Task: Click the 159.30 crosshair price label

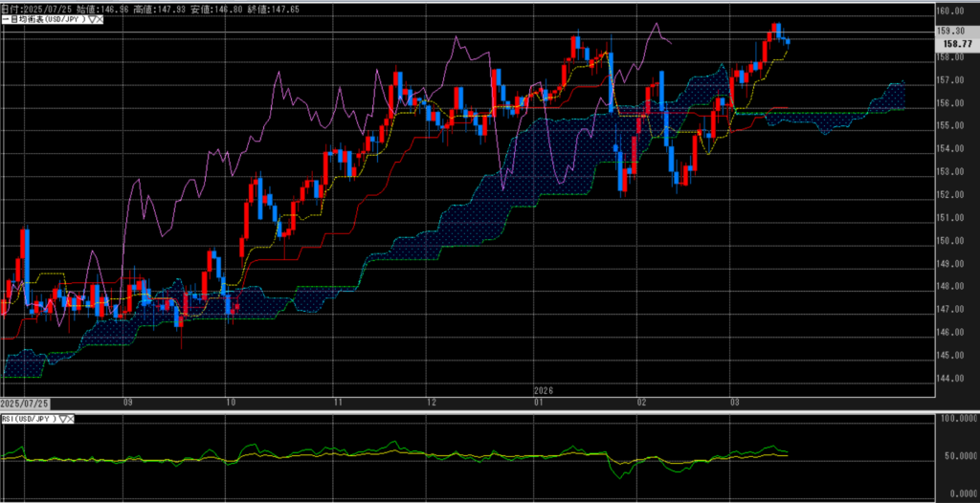Action: click(953, 31)
